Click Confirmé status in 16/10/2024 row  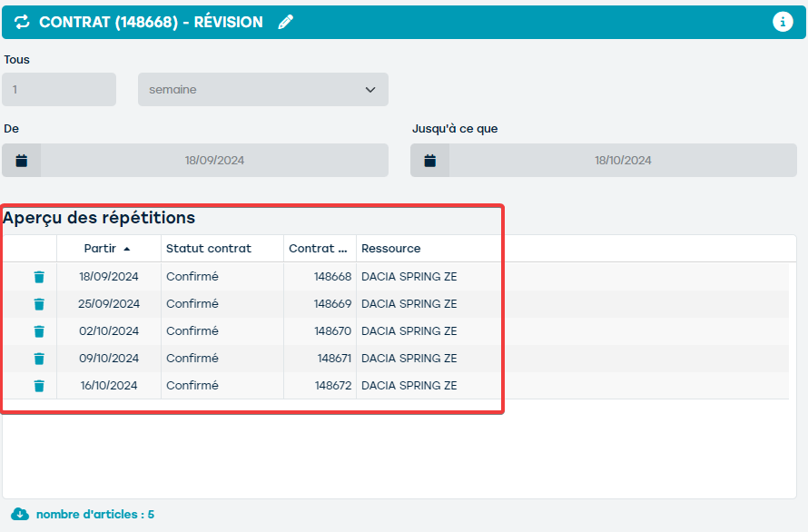[x=192, y=386]
